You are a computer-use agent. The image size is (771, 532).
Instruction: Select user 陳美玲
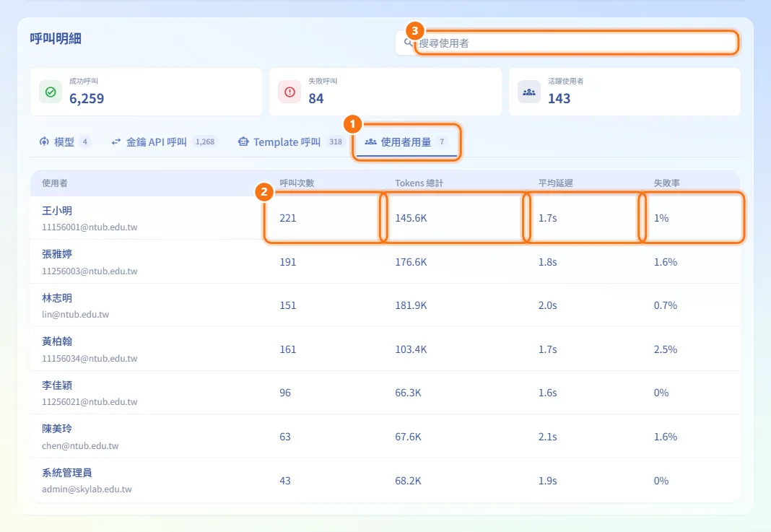(x=57, y=428)
